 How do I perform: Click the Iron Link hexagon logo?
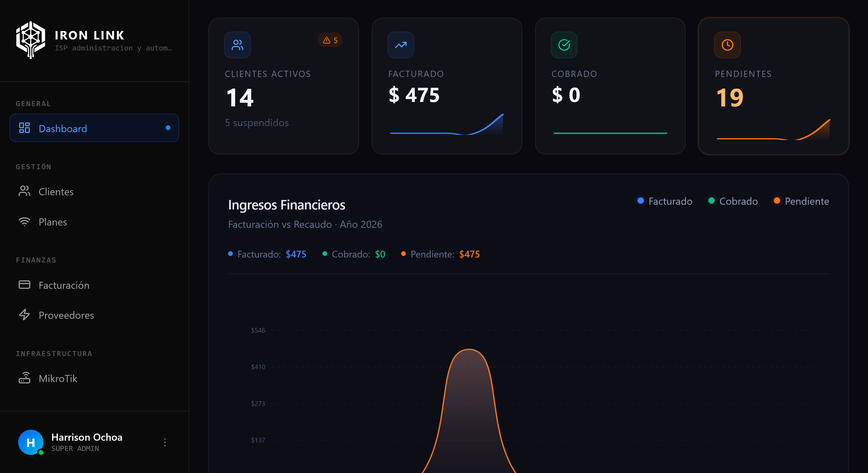tap(31, 40)
